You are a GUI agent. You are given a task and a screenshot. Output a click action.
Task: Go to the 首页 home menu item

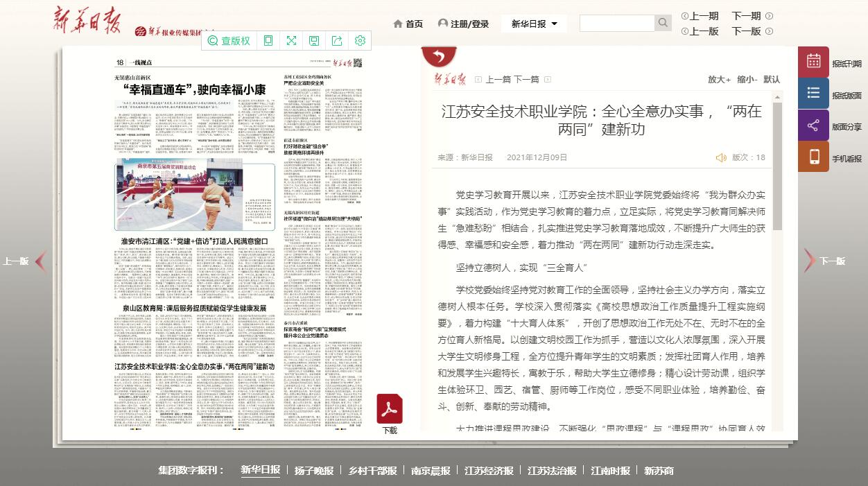click(408, 24)
